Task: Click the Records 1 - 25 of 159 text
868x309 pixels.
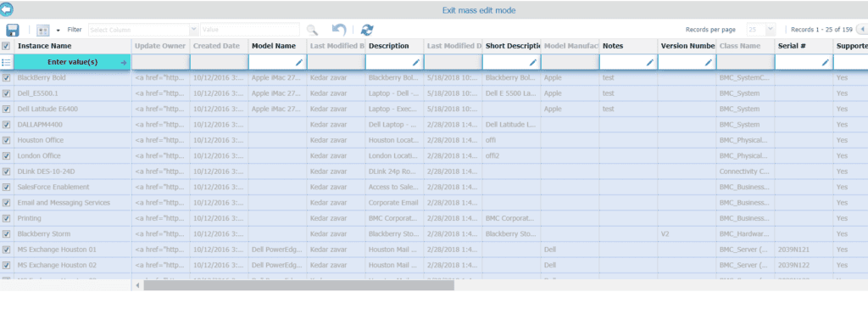Action: [821, 30]
